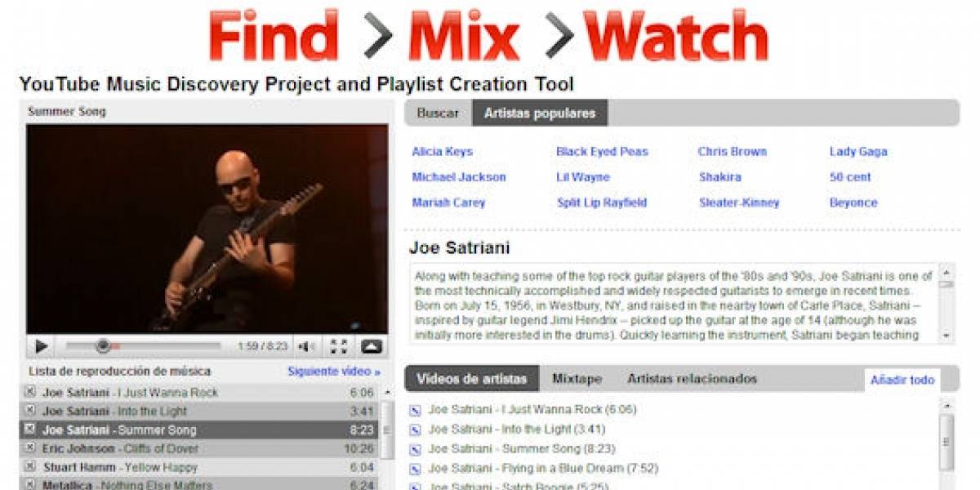The height and width of the screenshot is (490, 980).
Task: Play 'Eric Johnson - Cliffs of Dover' playlist row
Action: 199,448
